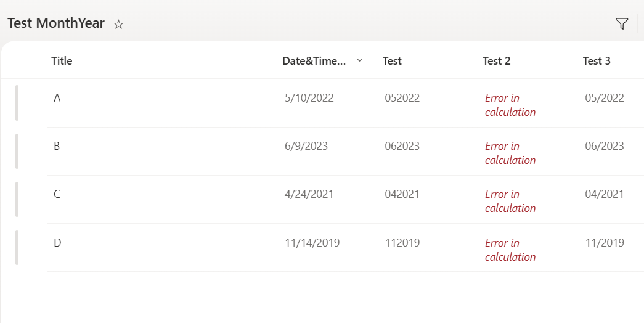
Task: Click Test value 052022
Action: click(402, 98)
